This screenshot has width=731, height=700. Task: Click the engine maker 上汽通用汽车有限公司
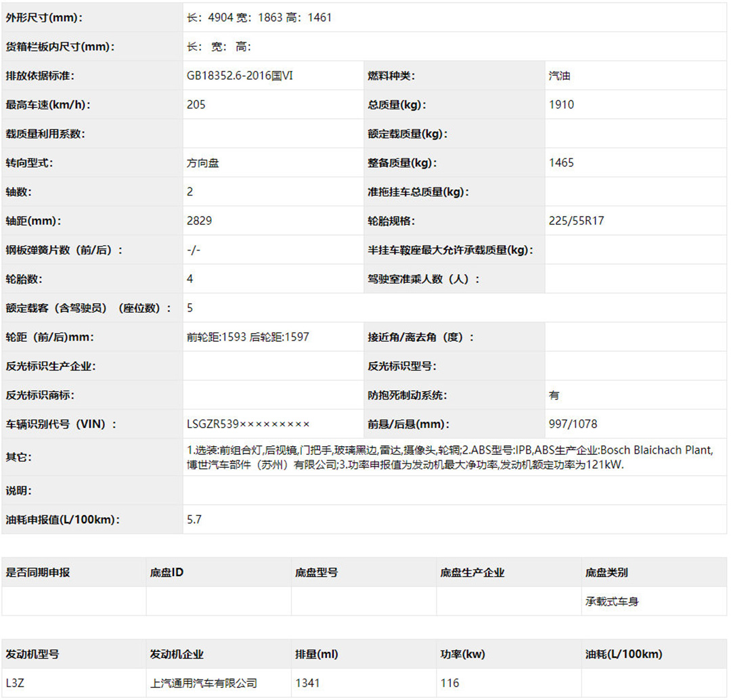click(204, 683)
